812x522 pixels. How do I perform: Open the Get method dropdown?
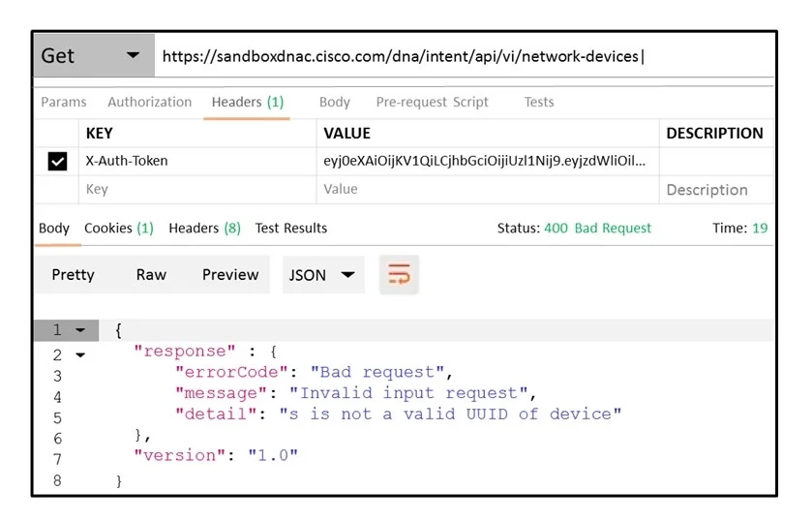pos(94,55)
